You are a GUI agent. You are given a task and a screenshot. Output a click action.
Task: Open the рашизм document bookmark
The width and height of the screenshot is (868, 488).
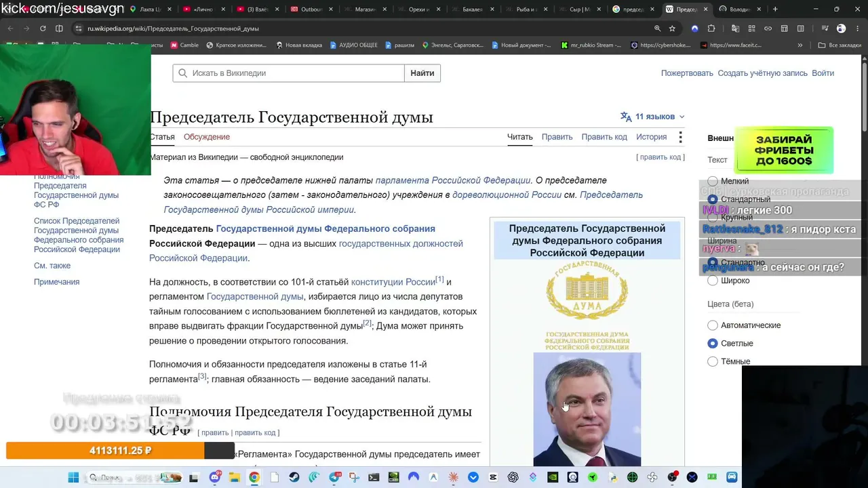click(x=399, y=45)
